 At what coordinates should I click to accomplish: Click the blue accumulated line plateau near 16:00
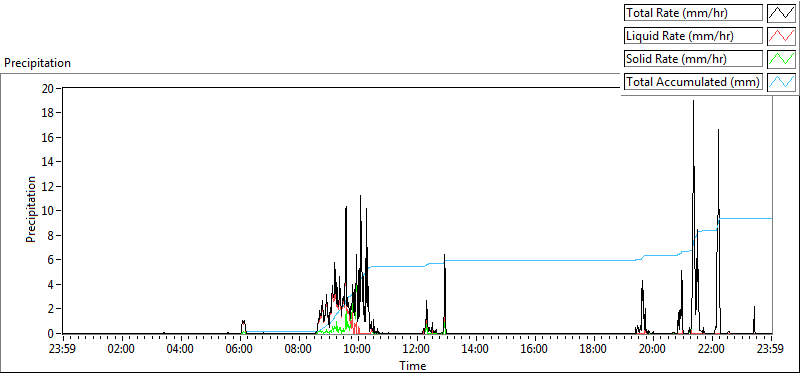click(535, 260)
